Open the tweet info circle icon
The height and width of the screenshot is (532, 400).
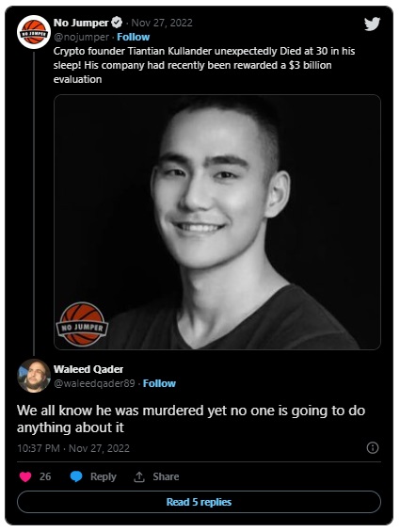pos(373,448)
